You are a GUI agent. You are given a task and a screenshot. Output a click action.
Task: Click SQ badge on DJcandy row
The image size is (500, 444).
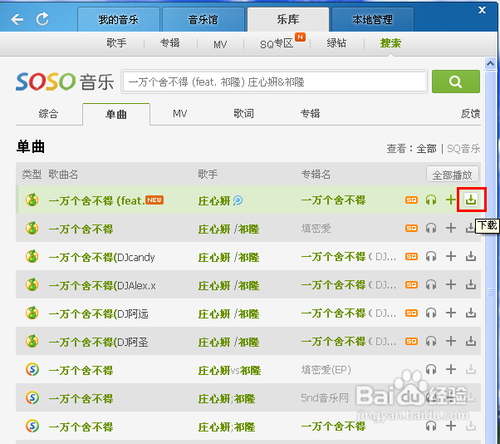click(411, 256)
